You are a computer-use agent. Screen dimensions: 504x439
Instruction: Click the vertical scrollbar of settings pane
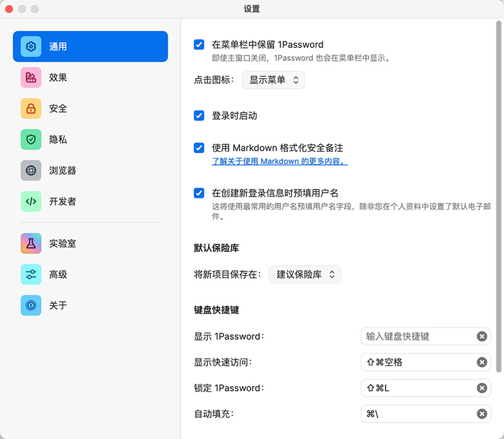pyautogui.click(x=498, y=197)
